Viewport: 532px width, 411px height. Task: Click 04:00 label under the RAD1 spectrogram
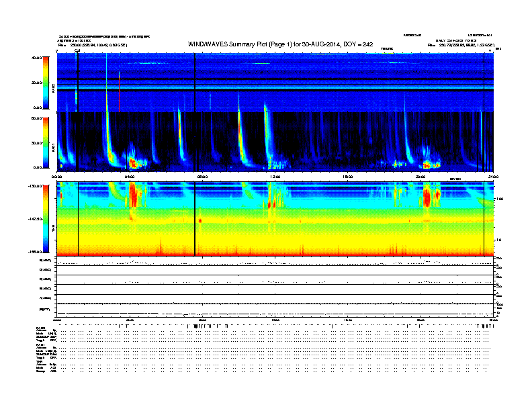click(x=130, y=177)
